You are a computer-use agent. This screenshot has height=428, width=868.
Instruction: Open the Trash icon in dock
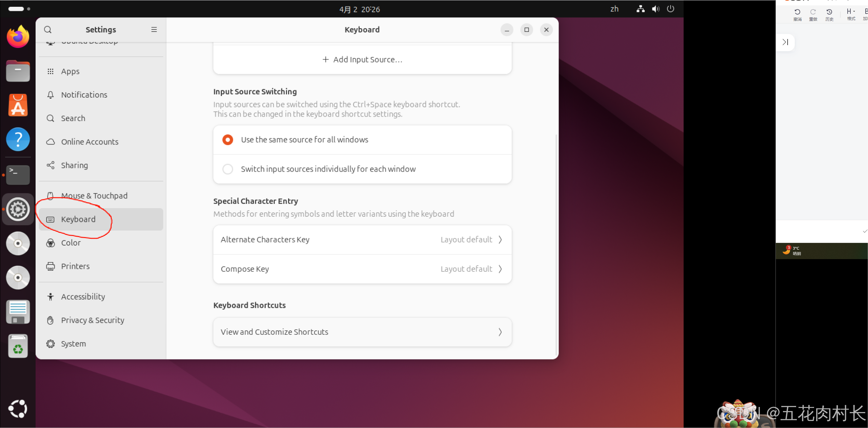[18, 346]
